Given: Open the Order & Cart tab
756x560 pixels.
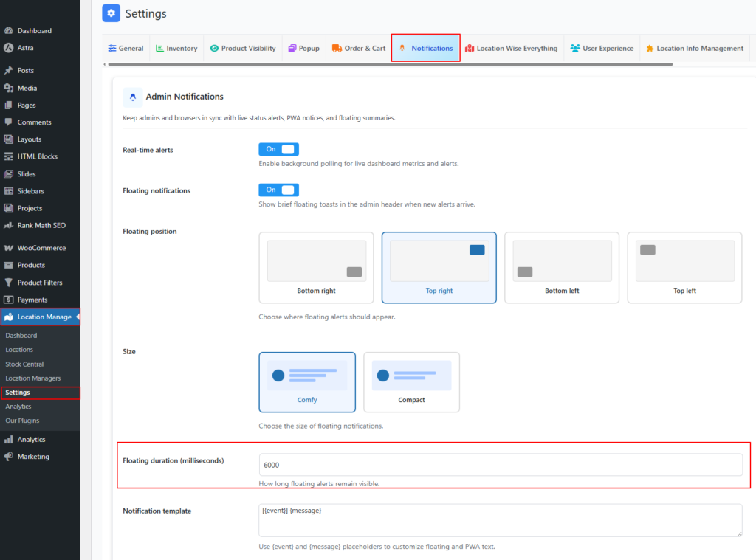Looking at the screenshot, I should (359, 49).
